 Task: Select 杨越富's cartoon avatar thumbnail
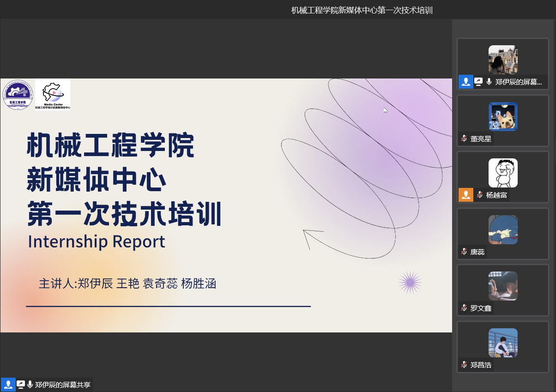(503, 173)
